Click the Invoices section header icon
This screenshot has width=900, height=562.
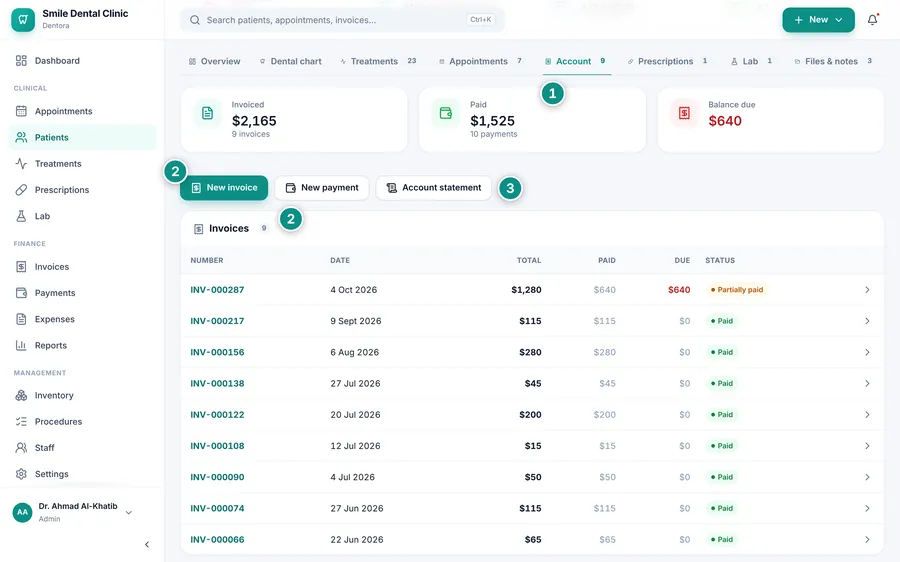199,229
